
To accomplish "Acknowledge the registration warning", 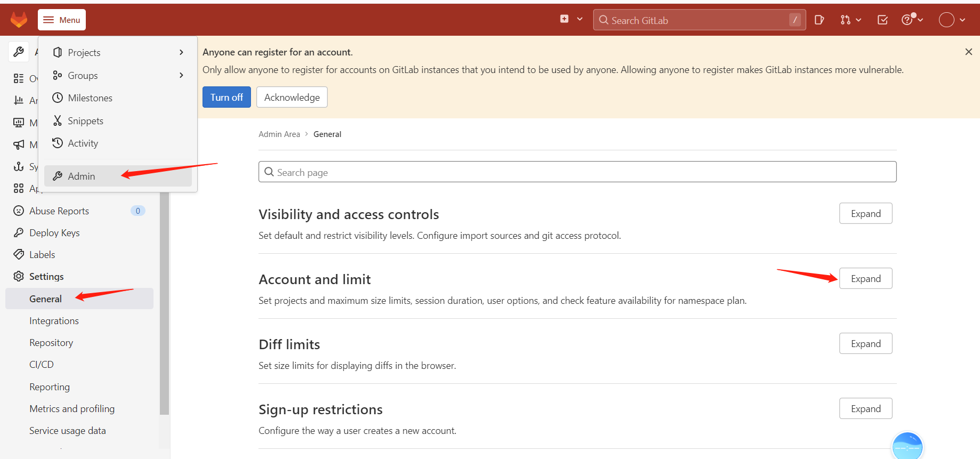I will 292,97.
